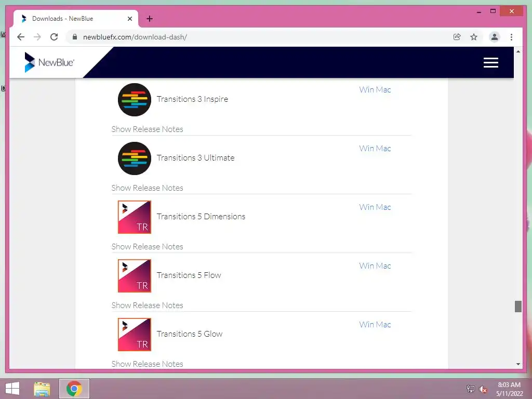Download Win version of Transitions 3 Inspire

(366, 89)
